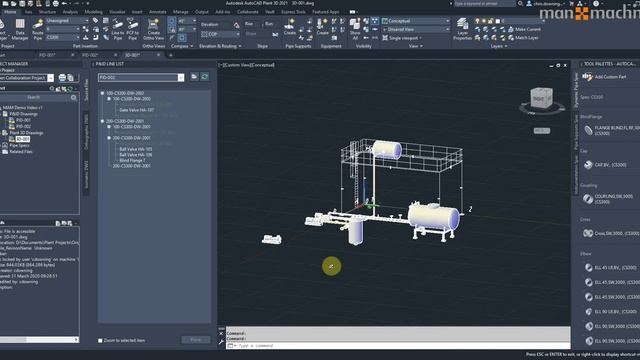Click the refresh icon in P&ID Line List
The height and width of the screenshot is (360, 640).
pos(205,77)
